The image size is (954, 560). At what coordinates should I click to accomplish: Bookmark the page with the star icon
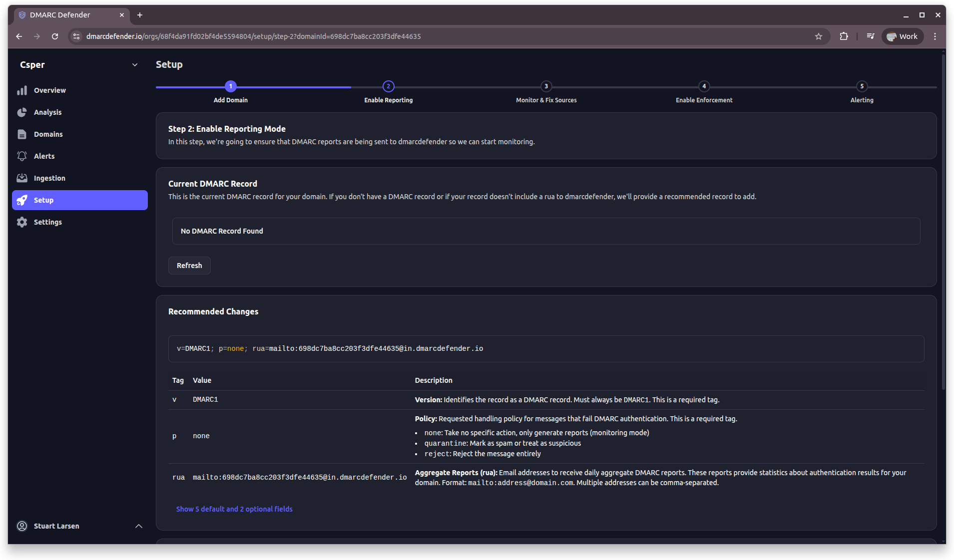818,36
